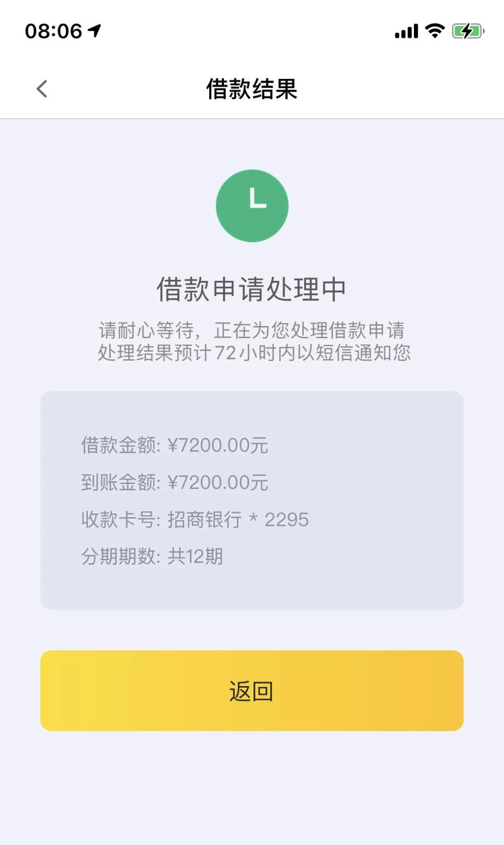Tap the cellular signal bars icon
The width and height of the screenshot is (504, 845).
pos(406,31)
